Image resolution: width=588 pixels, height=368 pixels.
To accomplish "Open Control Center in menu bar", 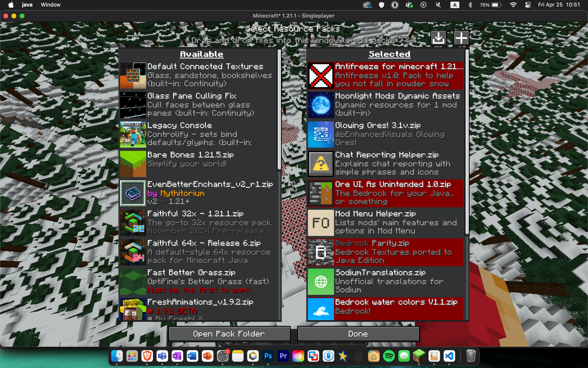I will (x=528, y=5).
